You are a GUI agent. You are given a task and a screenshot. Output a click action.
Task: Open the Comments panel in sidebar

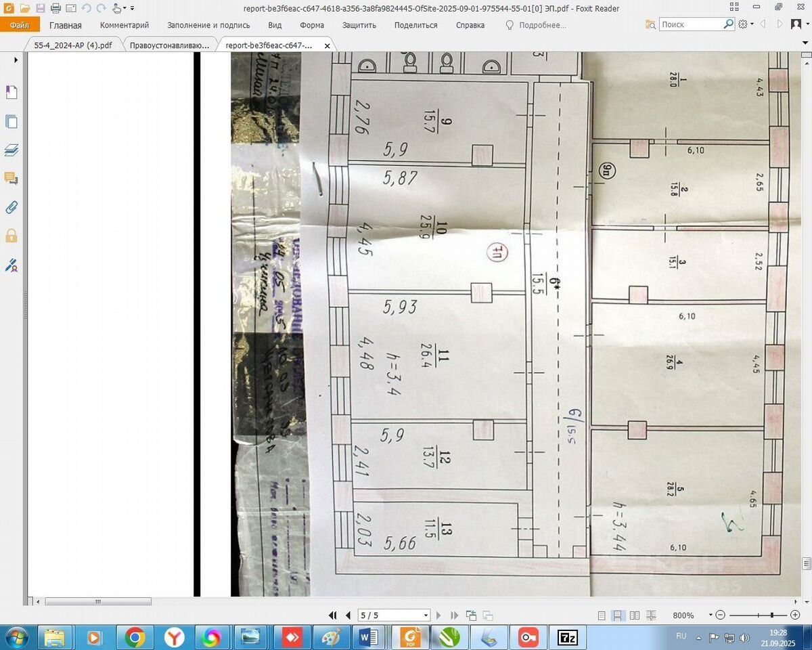(x=12, y=179)
